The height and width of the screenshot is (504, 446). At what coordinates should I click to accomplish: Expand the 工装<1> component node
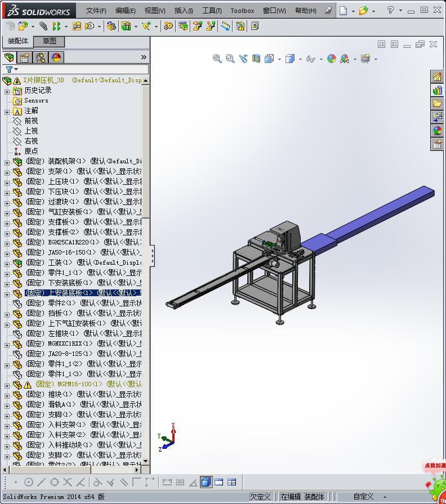[x=7, y=264]
